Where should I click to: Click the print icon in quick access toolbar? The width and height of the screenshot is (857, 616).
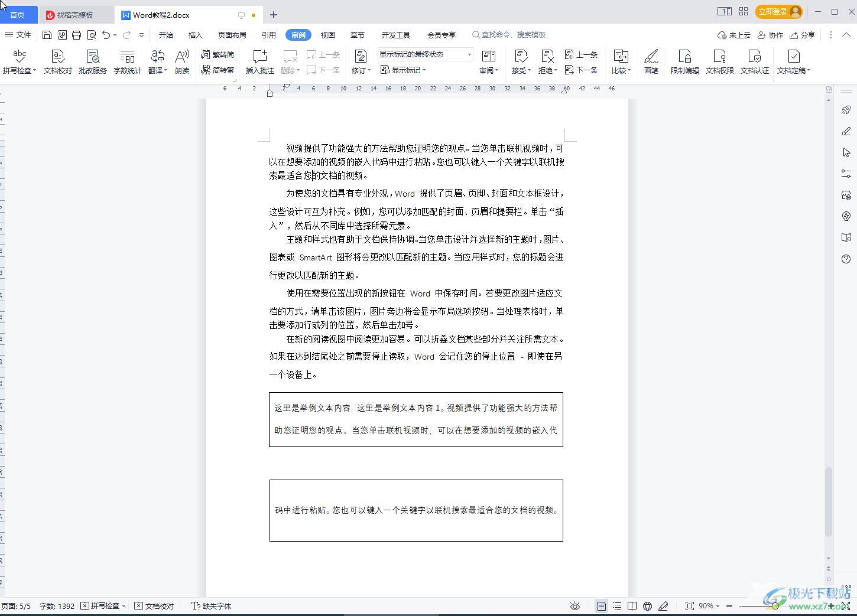tap(77, 35)
